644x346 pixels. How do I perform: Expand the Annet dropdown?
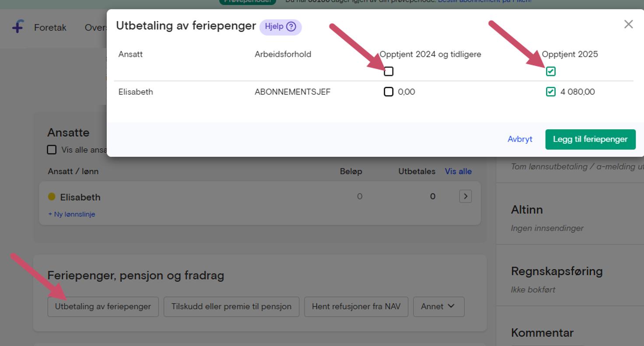click(x=438, y=307)
